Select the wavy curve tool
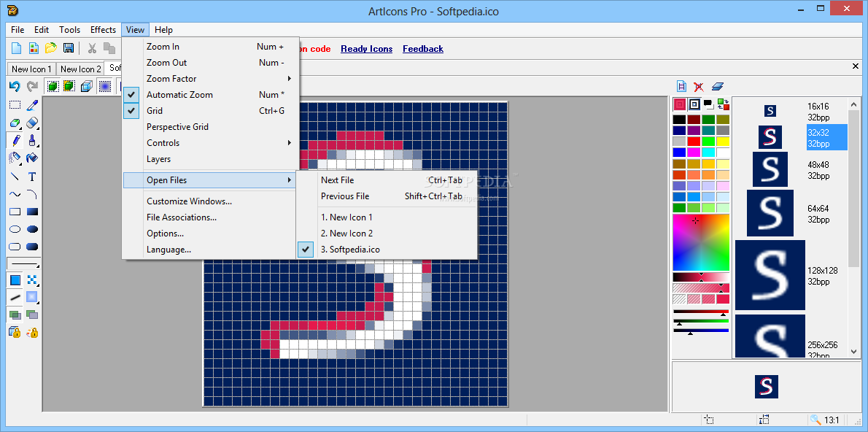The height and width of the screenshot is (432, 868). pyautogui.click(x=15, y=194)
